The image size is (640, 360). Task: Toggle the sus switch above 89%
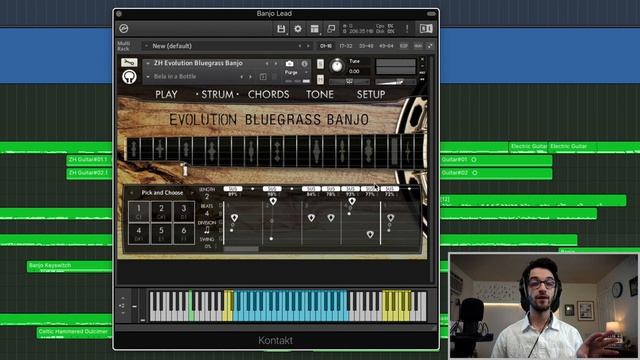(233, 189)
